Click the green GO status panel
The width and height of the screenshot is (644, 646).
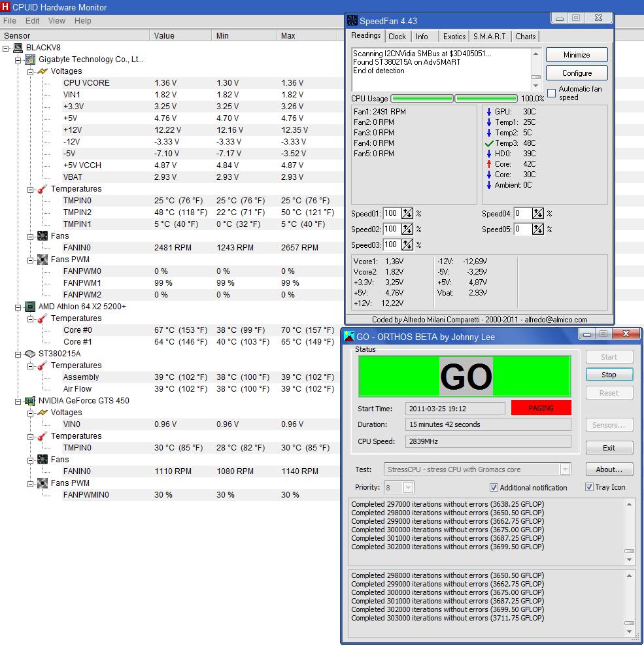[464, 376]
